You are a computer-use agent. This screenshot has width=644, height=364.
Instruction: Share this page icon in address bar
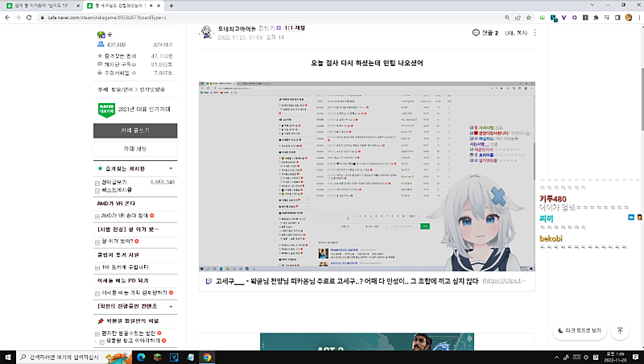[x=518, y=18]
